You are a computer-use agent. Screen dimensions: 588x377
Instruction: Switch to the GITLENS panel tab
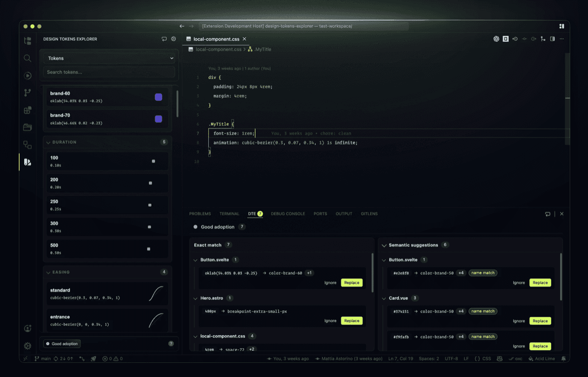point(370,214)
